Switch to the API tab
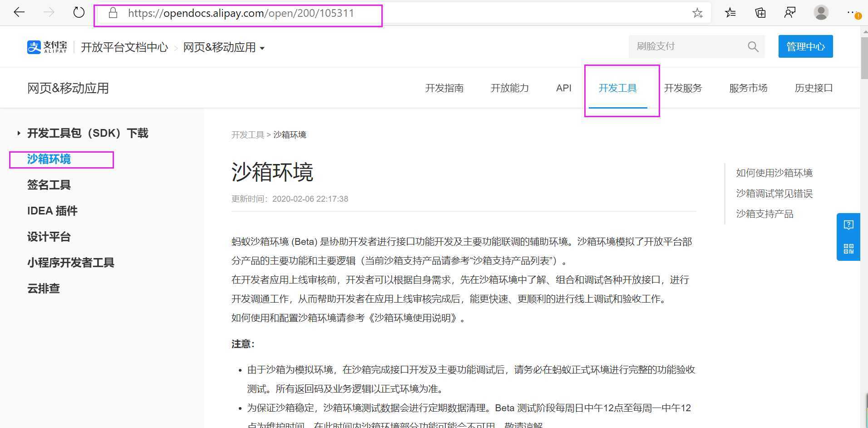This screenshot has width=868, height=428. pos(563,88)
